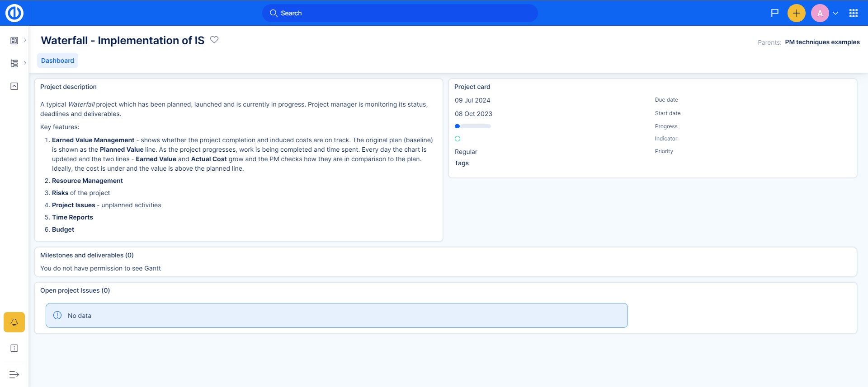Open the apps grid menu icon
The height and width of the screenshot is (387, 868).
853,13
